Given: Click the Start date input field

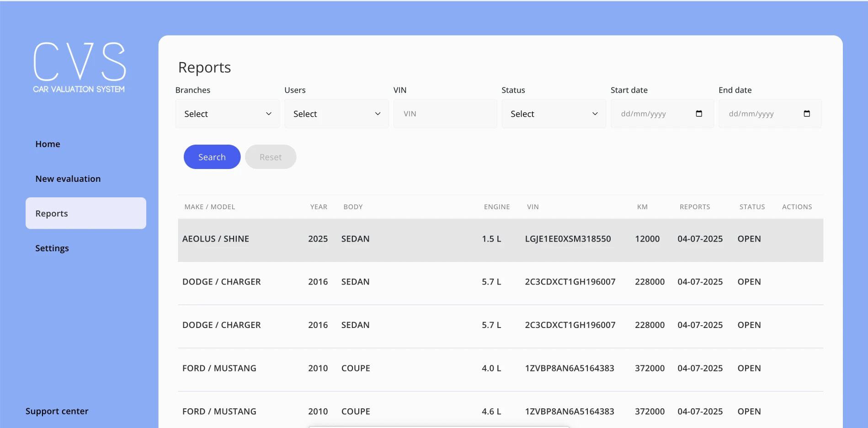Looking at the screenshot, I should 654,114.
